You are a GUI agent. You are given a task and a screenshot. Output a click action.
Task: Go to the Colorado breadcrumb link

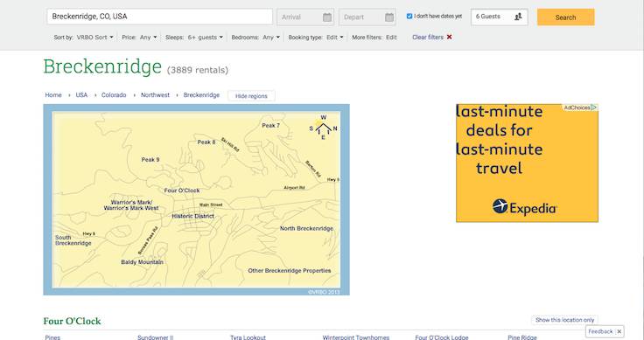click(114, 94)
